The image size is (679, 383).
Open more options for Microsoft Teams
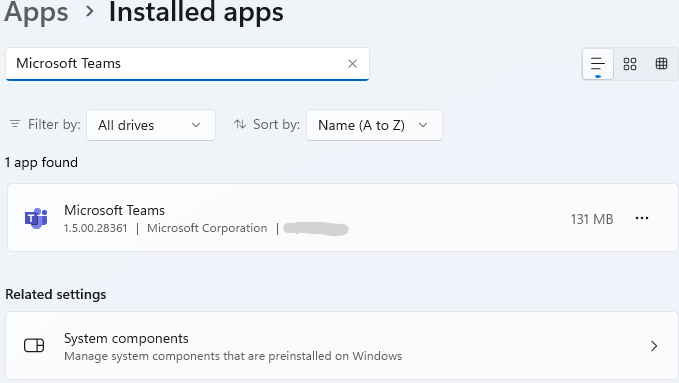point(642,218)
